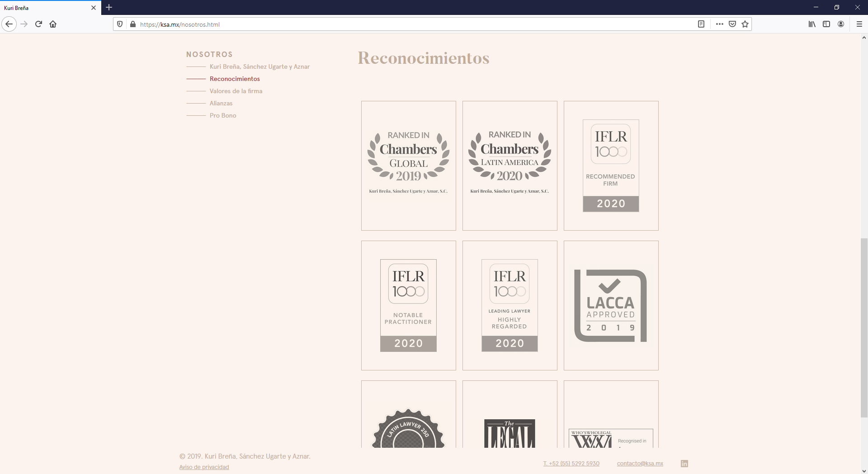
Task: Click the Reconocimientos page title
Action: click(x=424, y=58)
